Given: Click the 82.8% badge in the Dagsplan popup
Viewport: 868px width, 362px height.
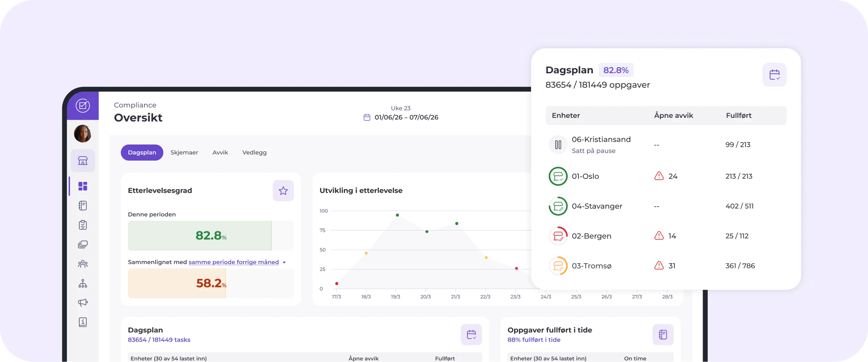Looking at the screenshot, I should click(616, 70).
